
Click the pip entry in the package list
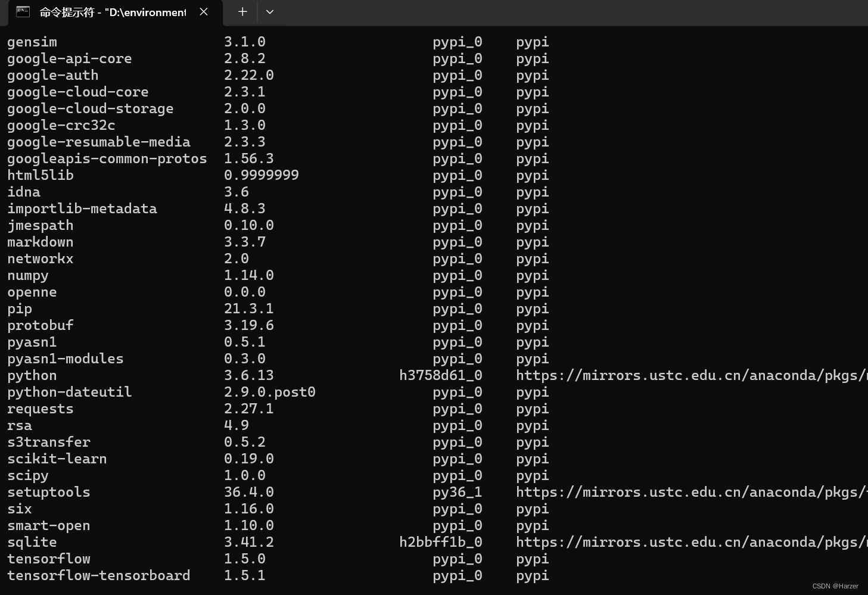coord(19,309)
